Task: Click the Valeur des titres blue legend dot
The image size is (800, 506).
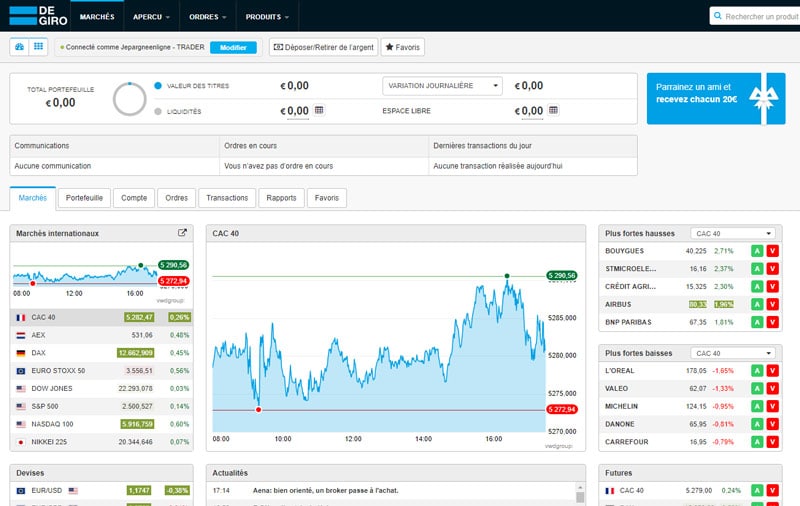Action: click(x=158, y=86)
